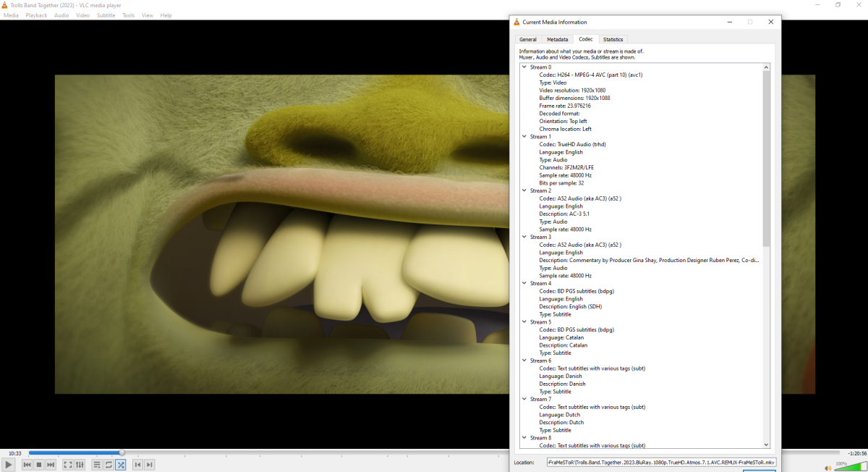This screenshot has height=472, width=868.
Task: Open the Subtitle menu
Action: 106,14
